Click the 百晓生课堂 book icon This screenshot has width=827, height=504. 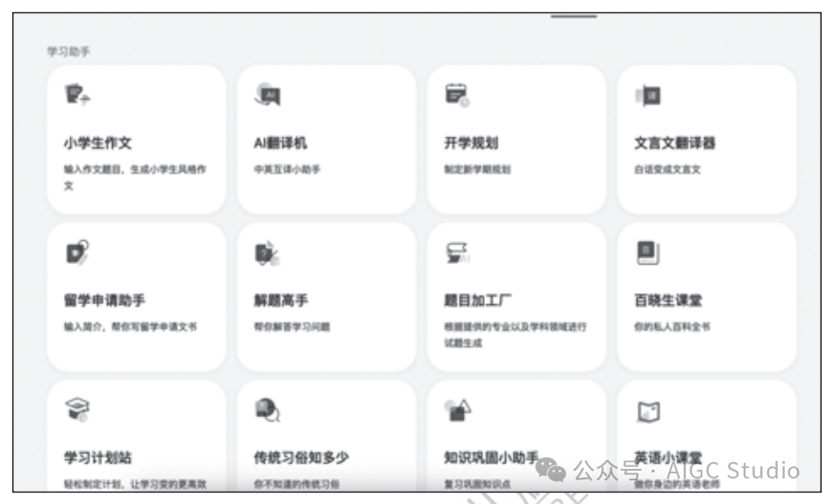(648, 253)
